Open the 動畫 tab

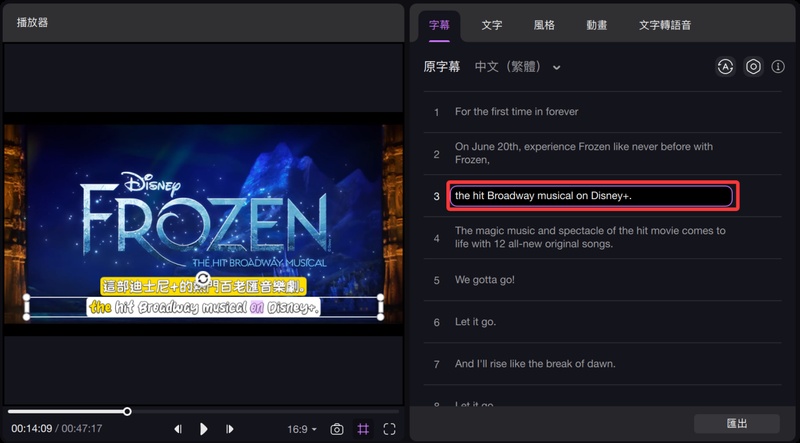[596, 25]
